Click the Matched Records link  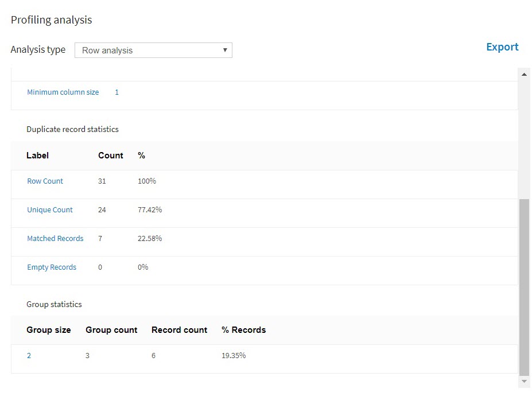(x=55, y=239)
